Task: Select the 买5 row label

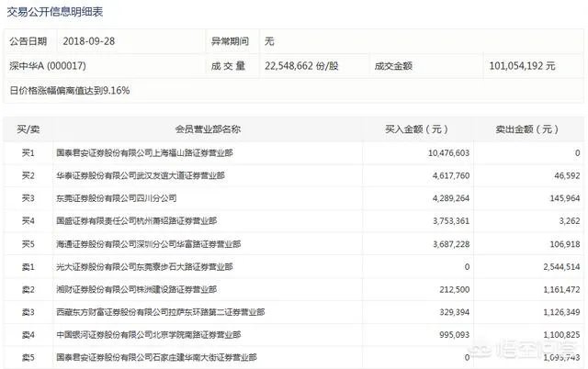Action: [x=28, y=244]
